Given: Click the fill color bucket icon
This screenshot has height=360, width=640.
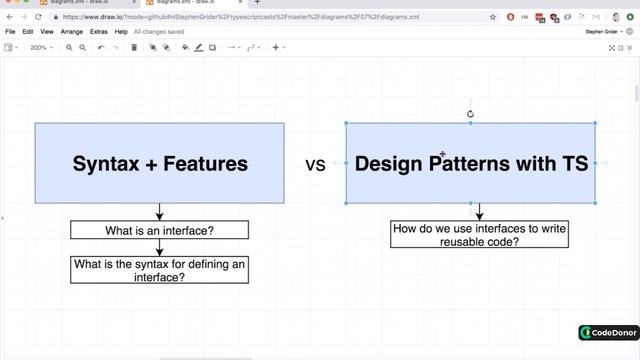Looking at the screenshot, I should tap(185, 47).
